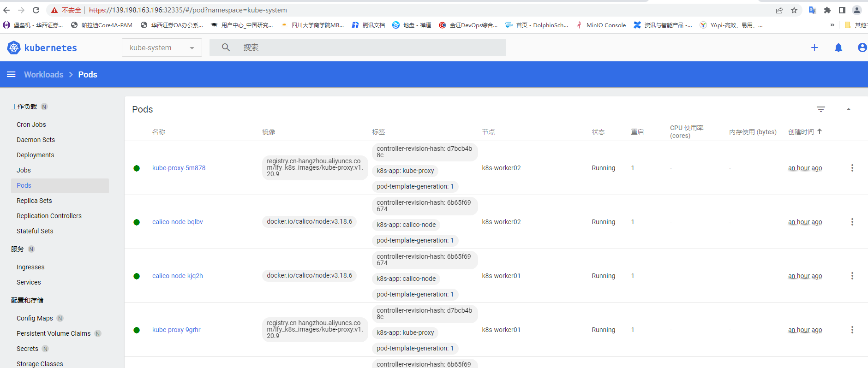Click label k8s-app: calico-node for calico-node-bqlbv
Viewport: 868px width, 368px height.
tap(406, 225)
